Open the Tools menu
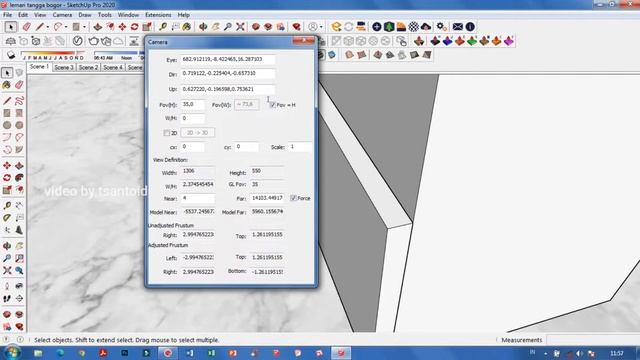Viewport: 640px width, 360px height. (104, 15)
